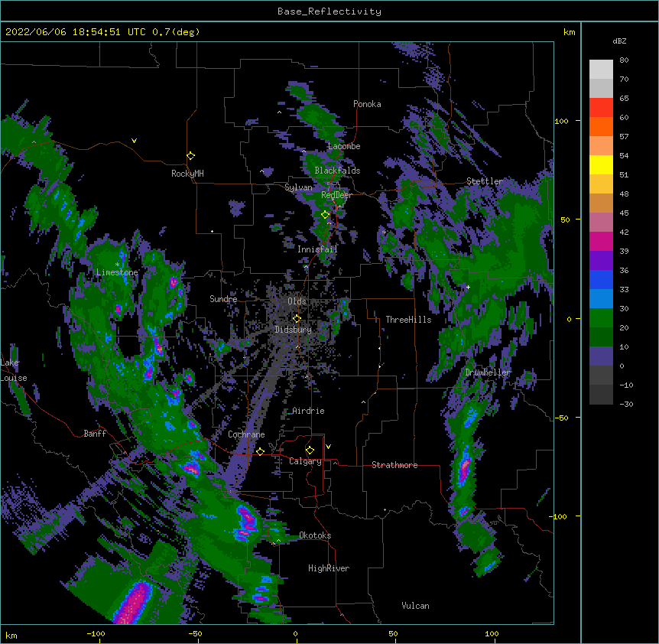
Task: Select the slate 0-10 dBZ legend swatch
Action: click(x=601, y=356)
